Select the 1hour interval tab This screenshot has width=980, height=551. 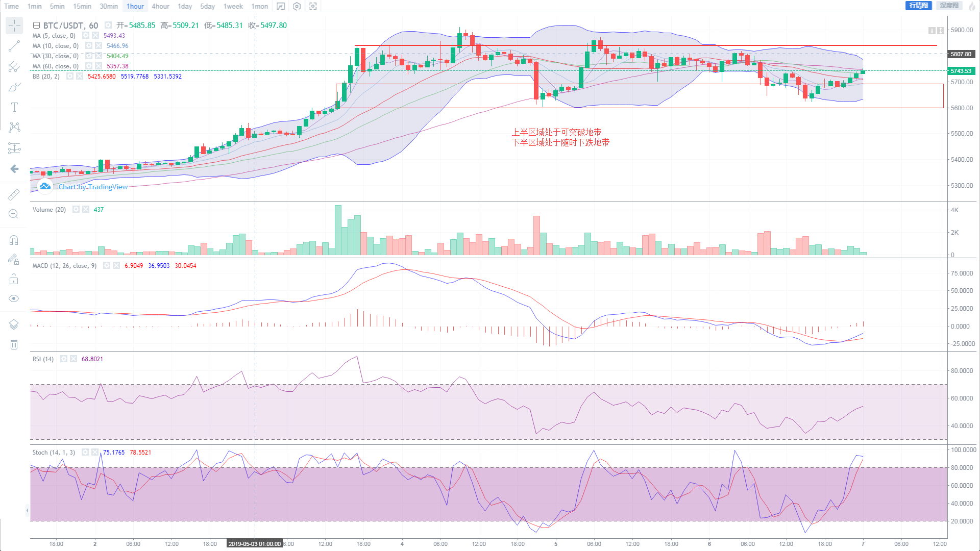pyautogui.click(x=135, y=6)
